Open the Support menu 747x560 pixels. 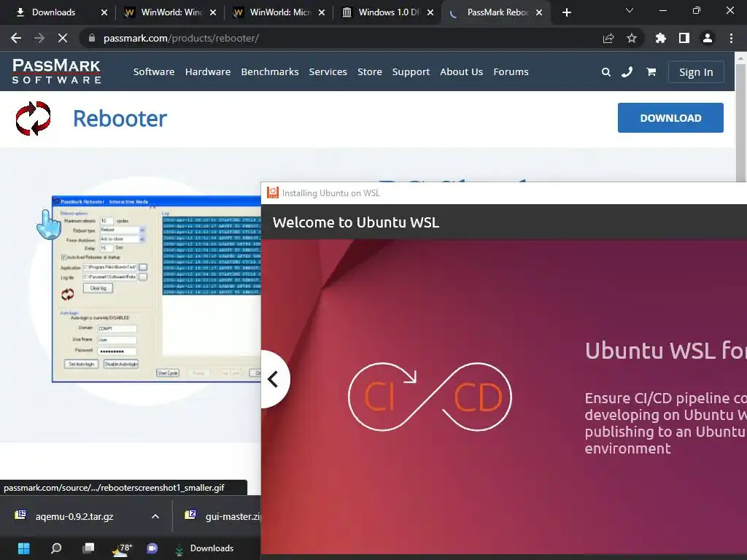[411, 72]
